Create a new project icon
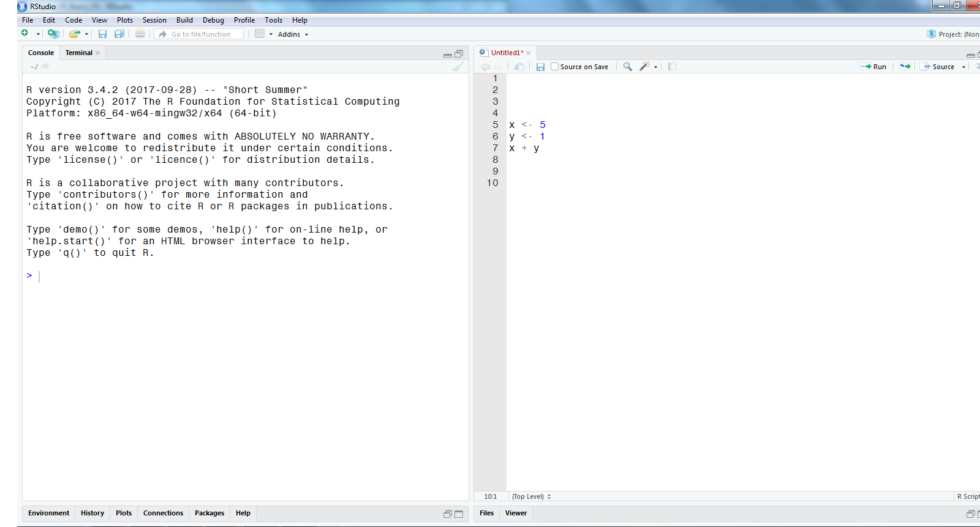 [53, 34]
